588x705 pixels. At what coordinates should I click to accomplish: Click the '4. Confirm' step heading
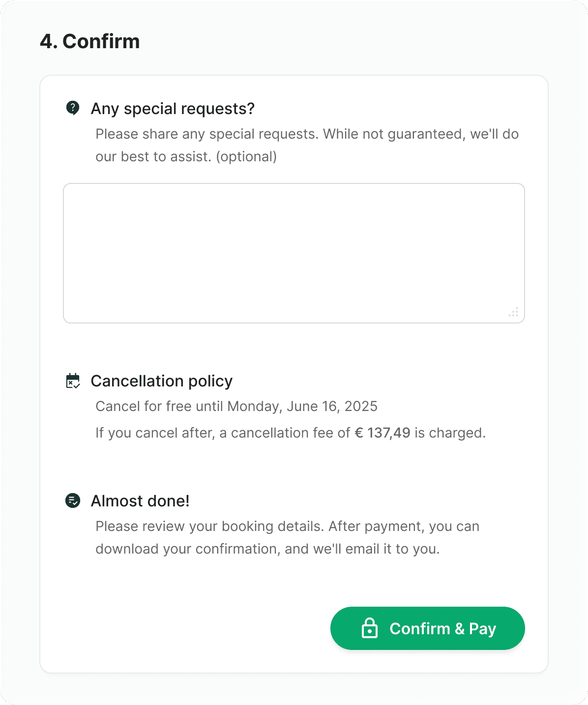click(x=90, y=41)
